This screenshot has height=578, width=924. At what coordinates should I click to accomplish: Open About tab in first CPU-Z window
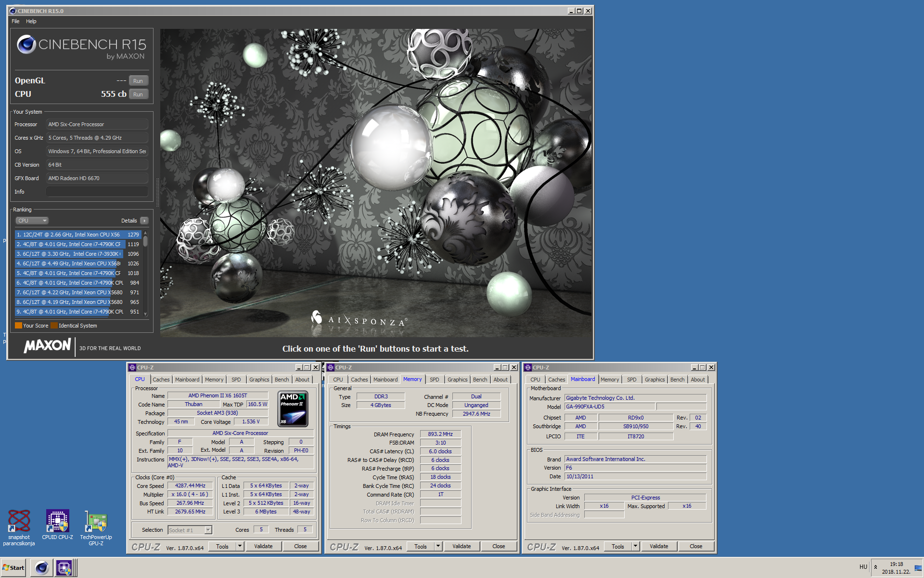click(302, 380)
